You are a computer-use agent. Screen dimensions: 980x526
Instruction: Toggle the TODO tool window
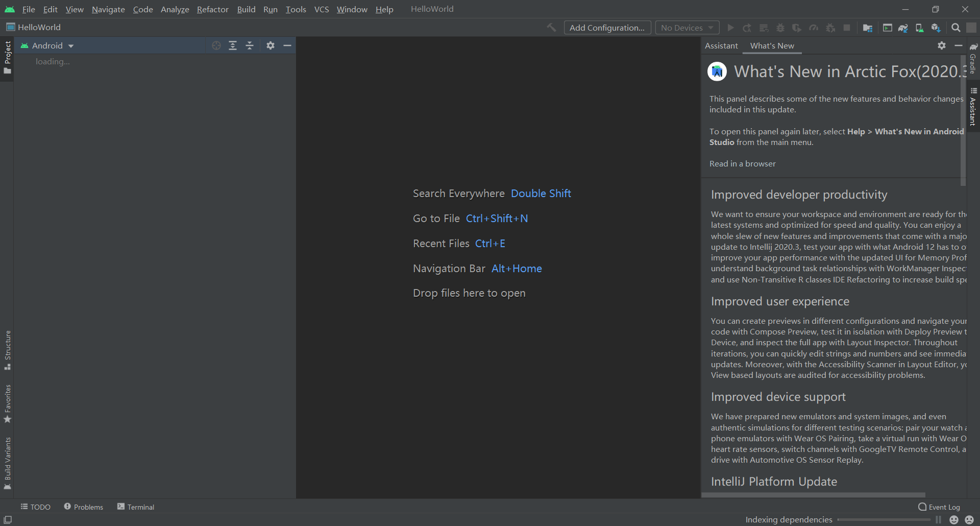35,507
